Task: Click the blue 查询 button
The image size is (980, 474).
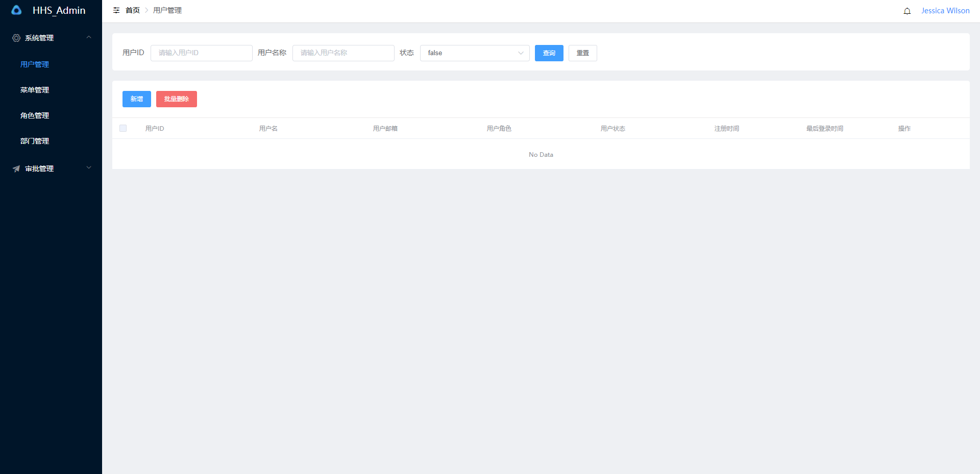Action: (x=549, y=53)
